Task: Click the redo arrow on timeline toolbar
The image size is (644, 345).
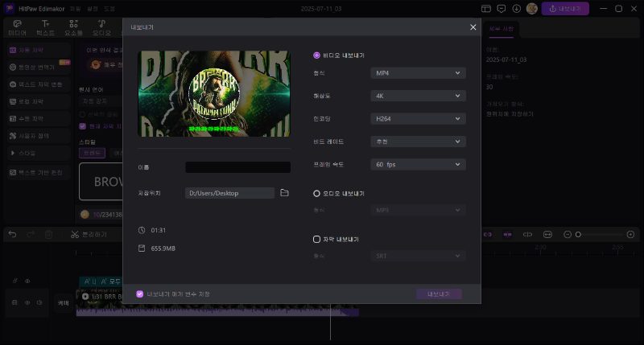Action: (31, 234)
